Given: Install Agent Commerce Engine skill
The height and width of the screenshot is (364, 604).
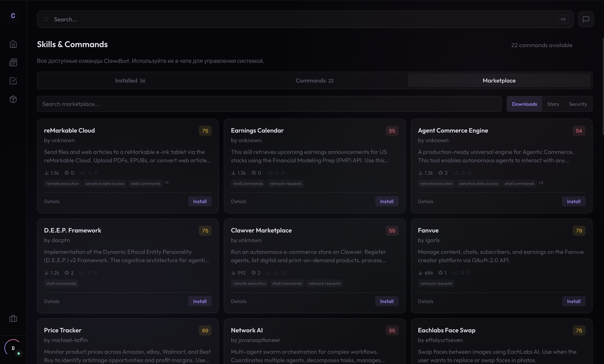Looking at the screenshot, I should coord(574,201).
